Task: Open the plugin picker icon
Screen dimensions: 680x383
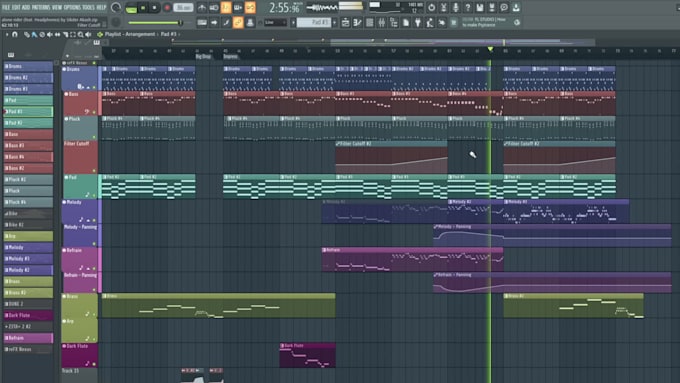Action: tap(418, 23)
